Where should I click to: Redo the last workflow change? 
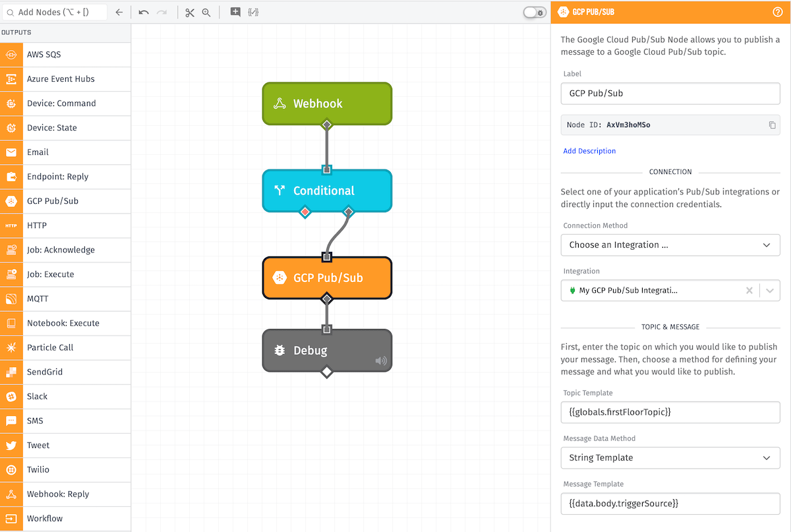pyautogui.click(x=162, y=13)
